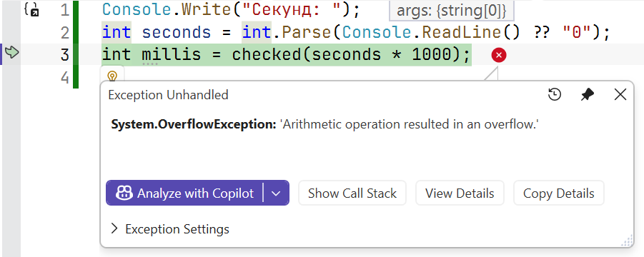
Task: Open the lightbulb quick actions icon
Action: [112, 76]
